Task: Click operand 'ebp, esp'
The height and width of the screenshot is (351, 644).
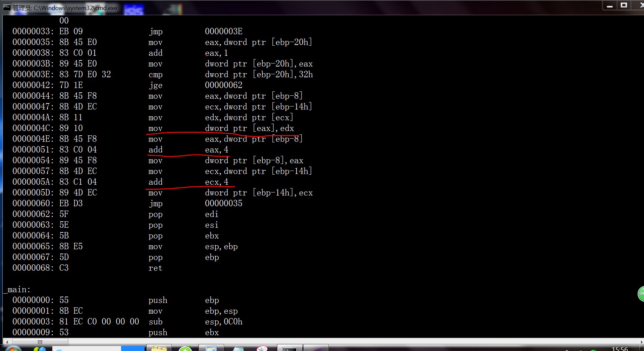Action: pos(221,311)
